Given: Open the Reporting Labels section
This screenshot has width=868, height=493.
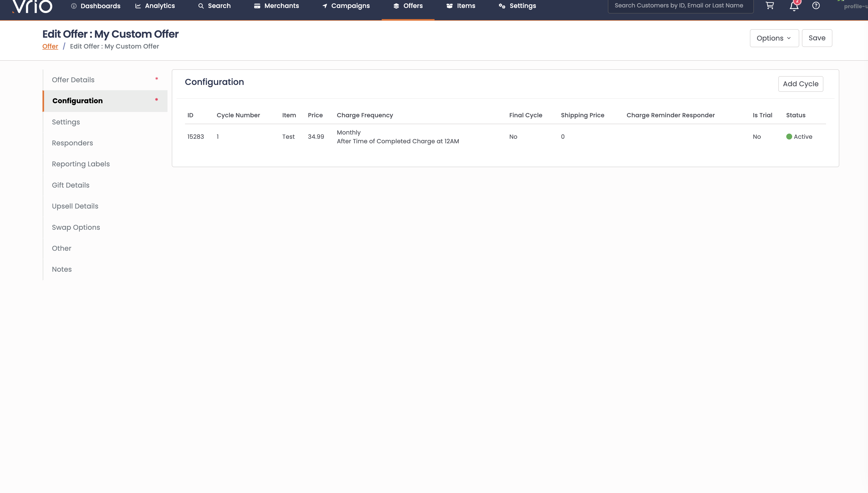Looking at the screenshot, I should click(105, 164).
